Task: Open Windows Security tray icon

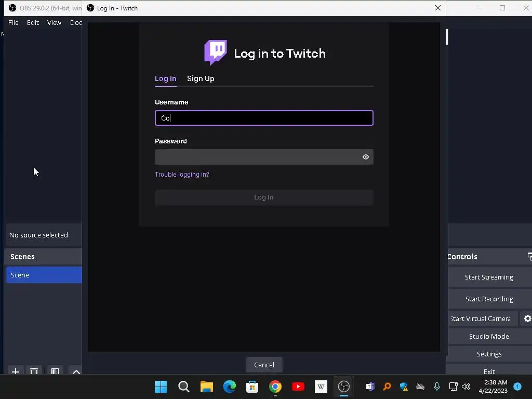Action: point(404,387)
